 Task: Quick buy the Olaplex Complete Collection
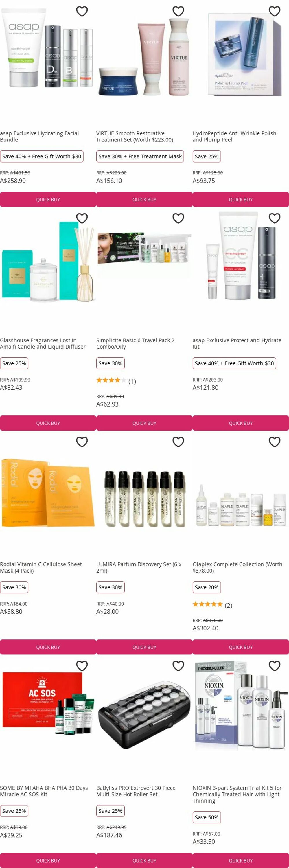click(241, 647)
